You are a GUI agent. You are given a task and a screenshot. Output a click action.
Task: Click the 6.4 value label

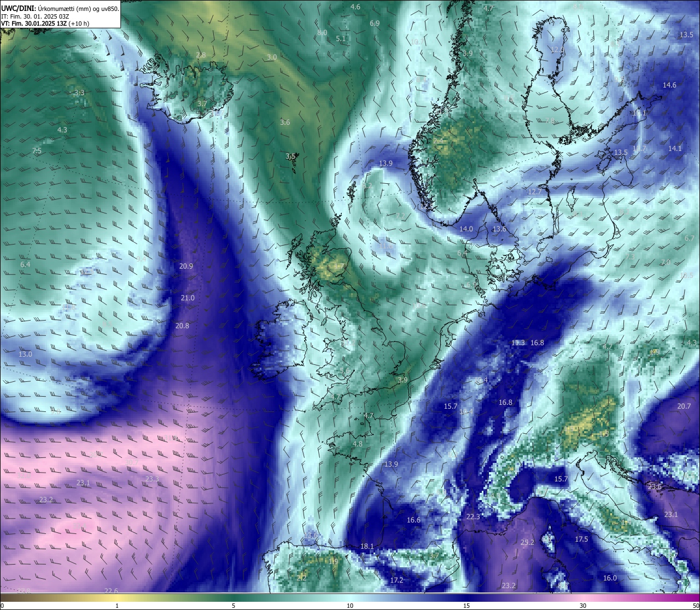(25, 265)
